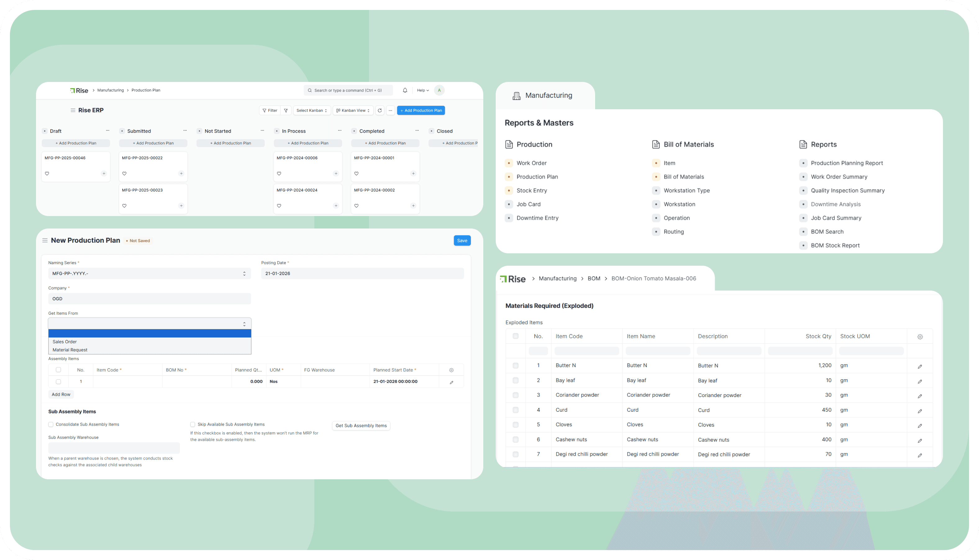Choose Sales Order from Get Items From list
979x560 pixels.
click(x=65, y=341)
